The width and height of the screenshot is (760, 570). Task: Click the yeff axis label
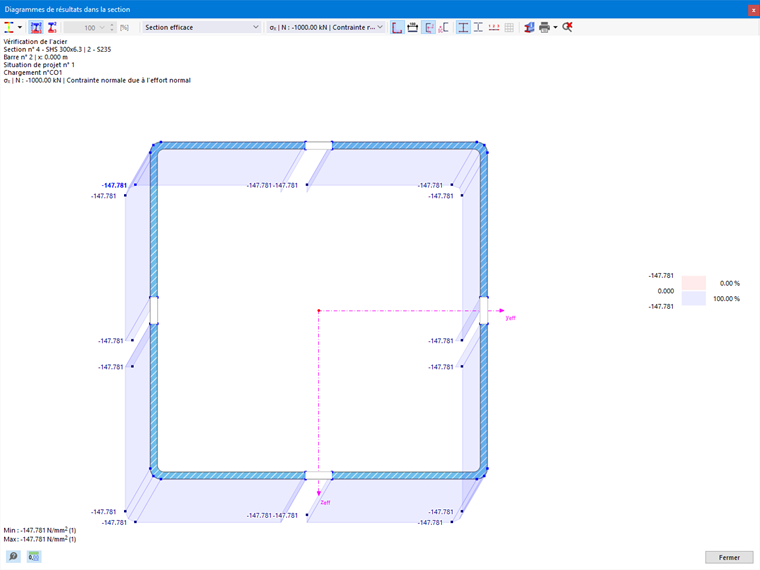[x=510, y=318]
